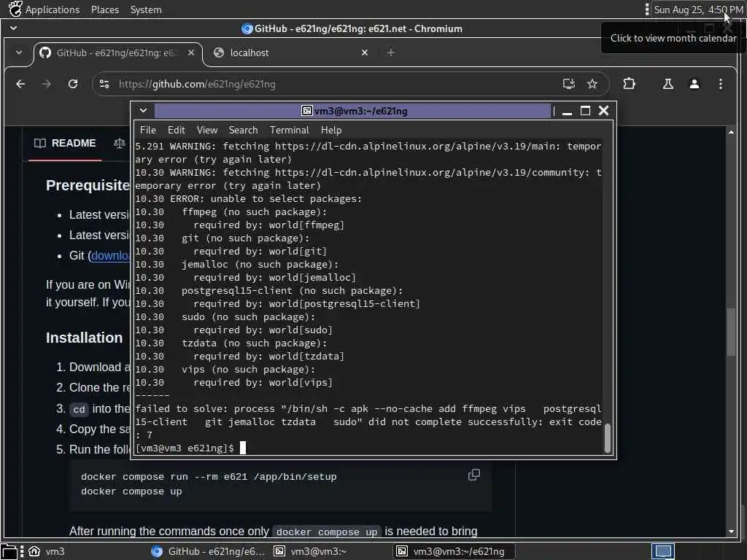Click license scales icon next to README
The image size is (747, 560).
point(120,143)
